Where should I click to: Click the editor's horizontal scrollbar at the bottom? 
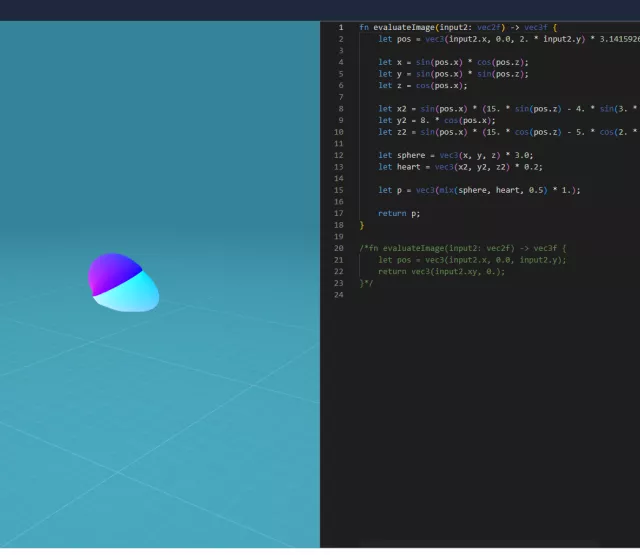pos(480,545)
